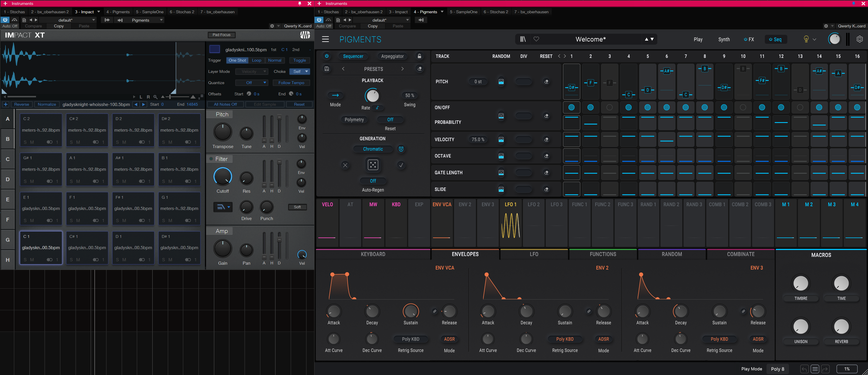Open the Pigments history list icon
The image size is (868, 375).
coord(815,369)
